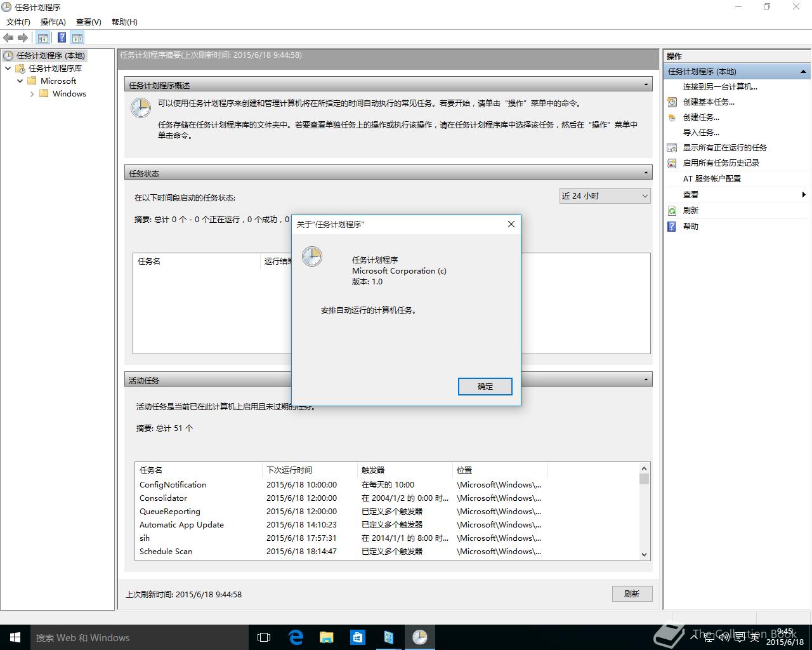
Task: Click the Forward arrow toolbar icon
Action: (23, 38)
